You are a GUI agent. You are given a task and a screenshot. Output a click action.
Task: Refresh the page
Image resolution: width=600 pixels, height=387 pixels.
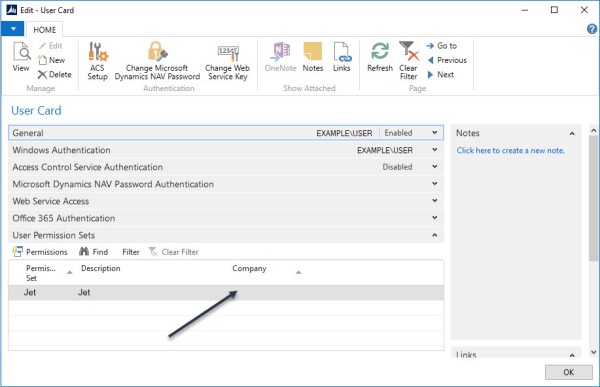click(x=380, y=57)
